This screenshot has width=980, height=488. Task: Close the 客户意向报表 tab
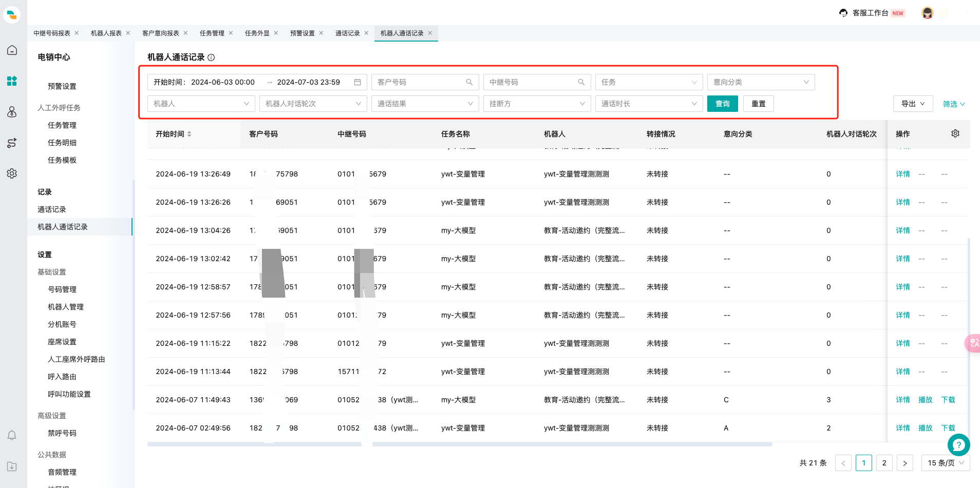coord(185,33)
